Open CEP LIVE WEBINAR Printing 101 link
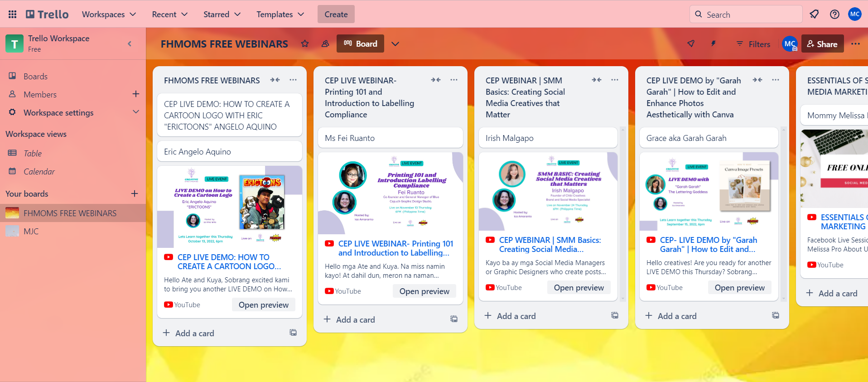 [x=395, y=248]
